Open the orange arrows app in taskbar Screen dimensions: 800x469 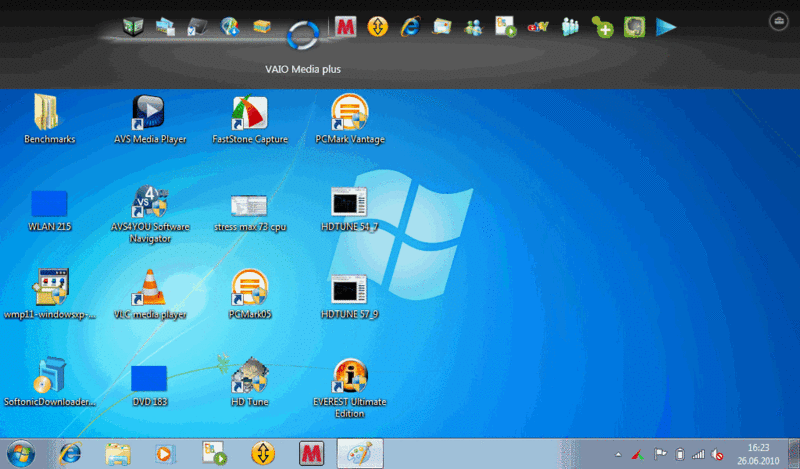coord(263,453)
